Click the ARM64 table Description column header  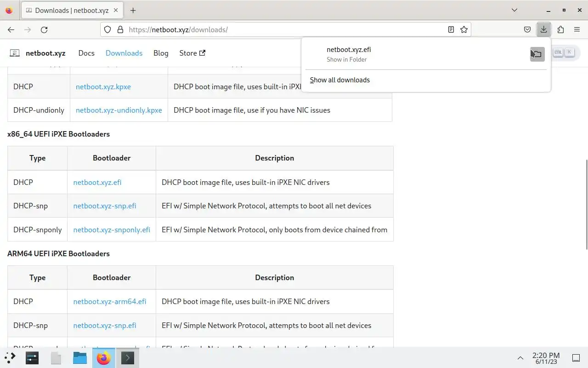pyautogui.click(x=274, y=277)
